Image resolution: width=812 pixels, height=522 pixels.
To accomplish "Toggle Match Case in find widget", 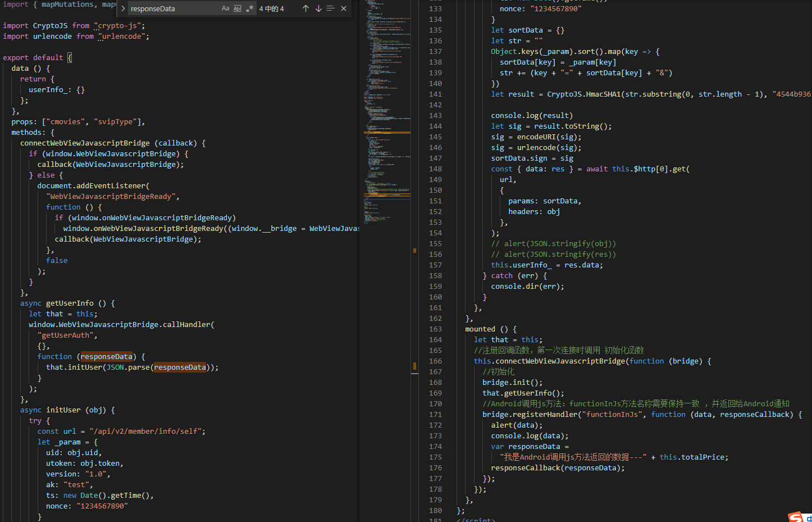I will pos(225,8).
